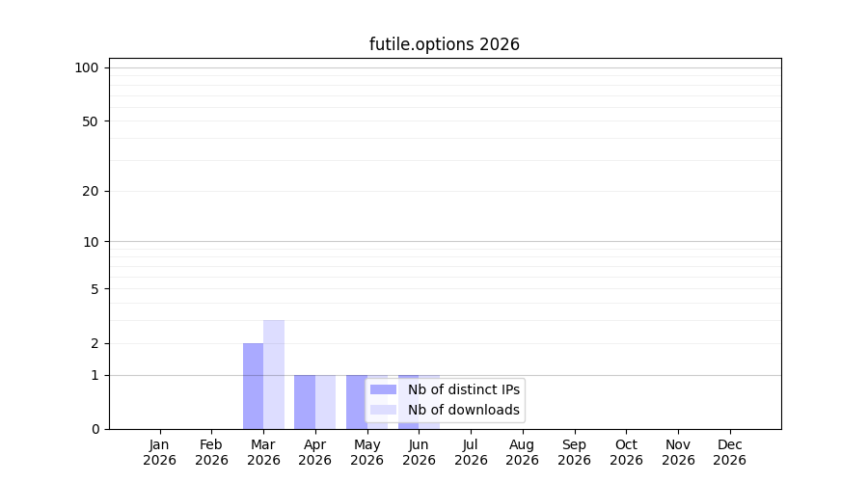
Task: Click the 'Nb of distinct IPs' legend label
Action: tap(463, 389)
